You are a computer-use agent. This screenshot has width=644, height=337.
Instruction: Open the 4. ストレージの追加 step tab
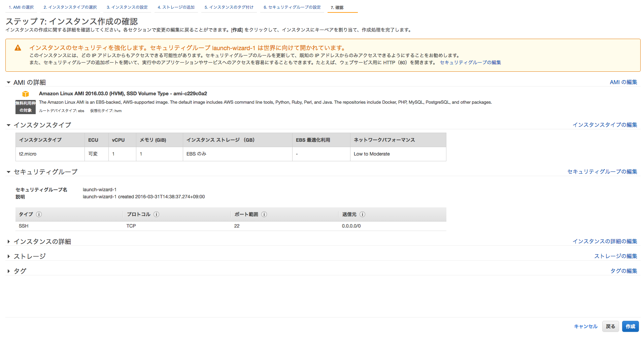[x=176, y=6]
